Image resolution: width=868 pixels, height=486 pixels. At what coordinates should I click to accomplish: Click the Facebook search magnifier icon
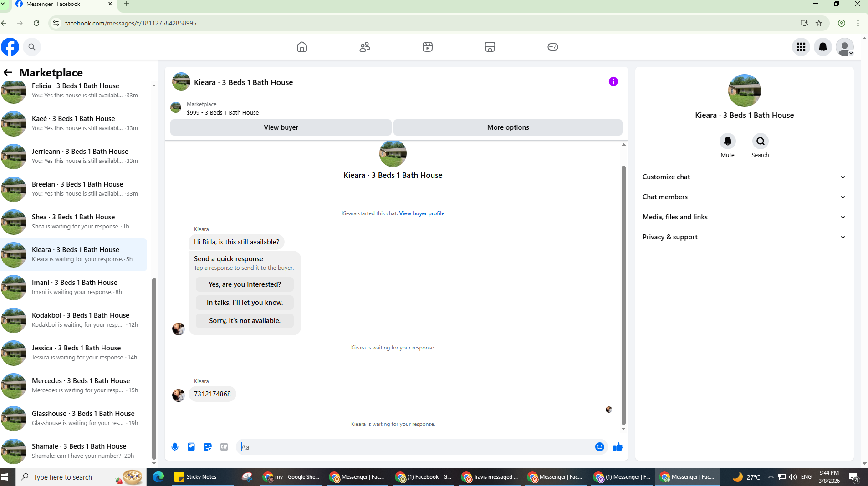(x=32, y=47)
